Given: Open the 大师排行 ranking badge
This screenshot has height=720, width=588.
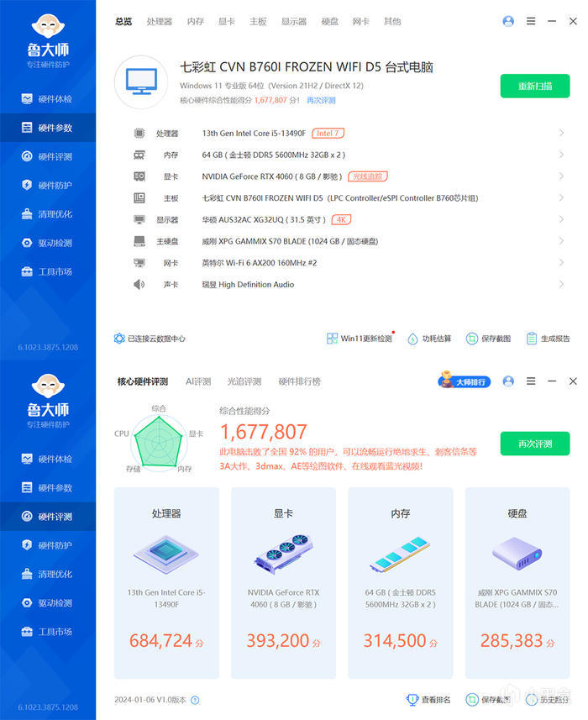Looking at the screenshot, I should pos(464,381).
